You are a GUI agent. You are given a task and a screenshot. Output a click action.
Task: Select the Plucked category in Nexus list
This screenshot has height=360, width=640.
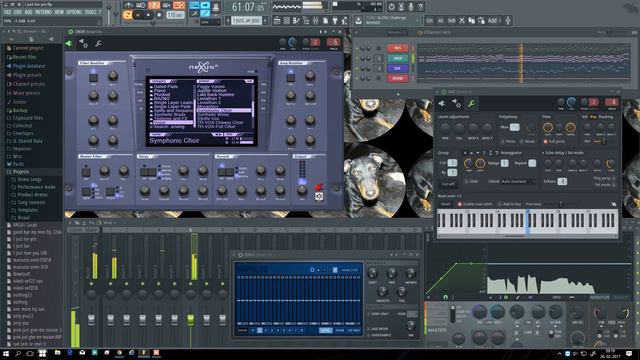pyautogui.click(x=162, y=95)
